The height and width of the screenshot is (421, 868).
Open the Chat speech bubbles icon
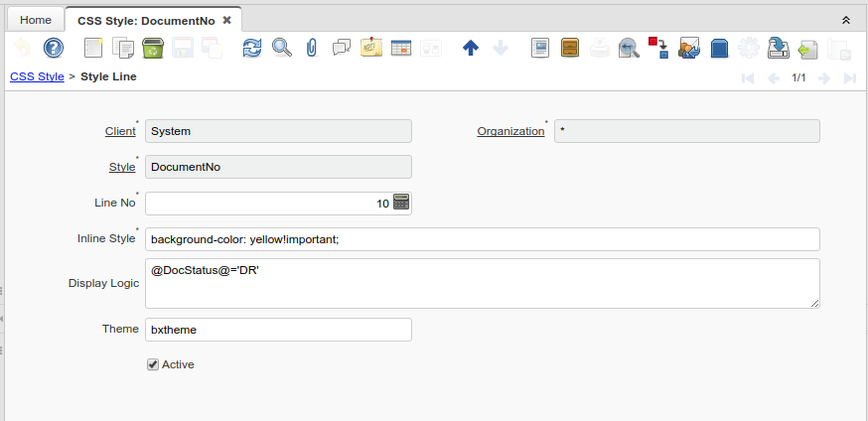point(342,48)
